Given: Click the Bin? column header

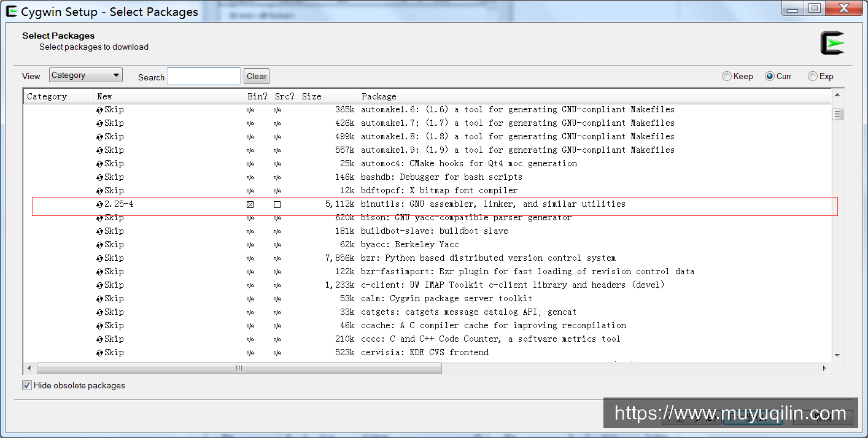Looking at the screenshot, I should tap(258, 96).
